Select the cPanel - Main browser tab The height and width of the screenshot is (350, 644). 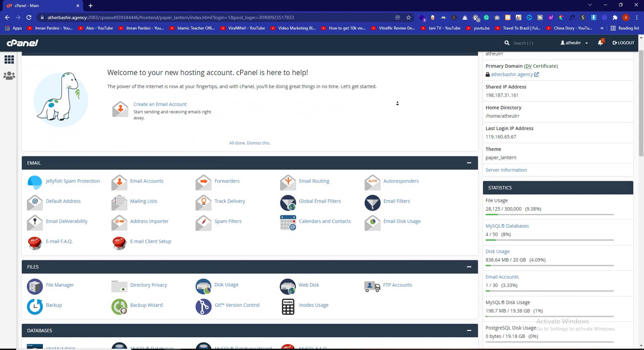(x=43, y=6)
